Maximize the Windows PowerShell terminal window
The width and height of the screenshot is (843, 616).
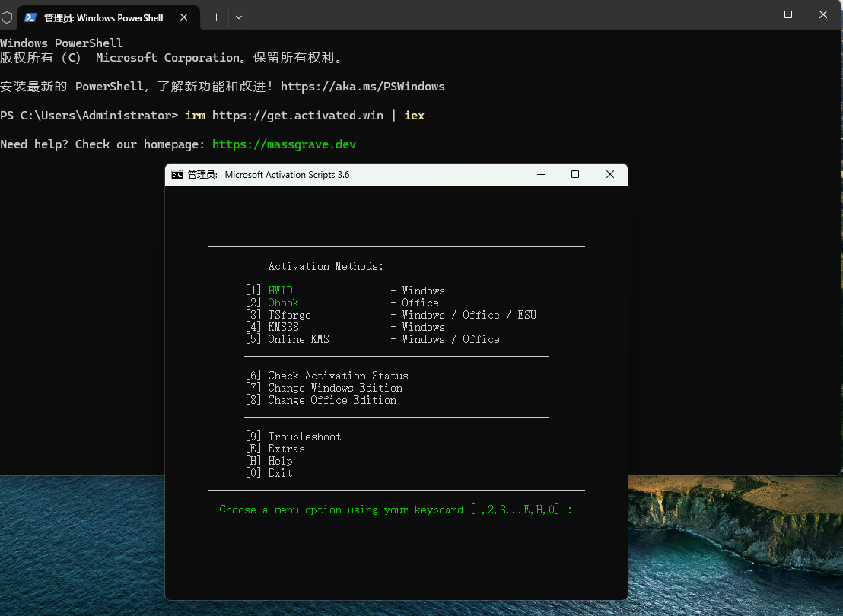[x=788, y=14]
